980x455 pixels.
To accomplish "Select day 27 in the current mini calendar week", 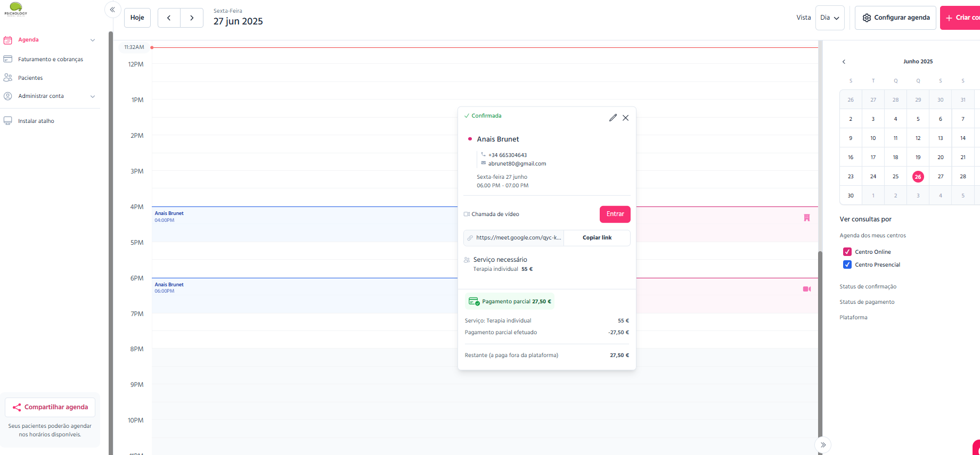I will click(x=941, y=177).
